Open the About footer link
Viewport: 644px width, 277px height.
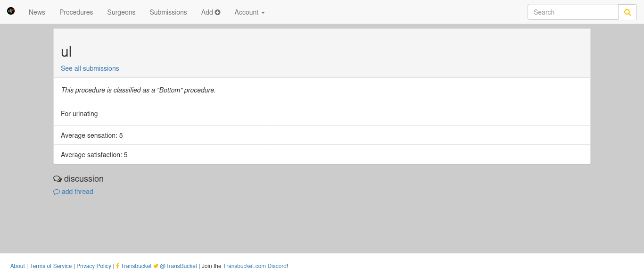[17, 266]
